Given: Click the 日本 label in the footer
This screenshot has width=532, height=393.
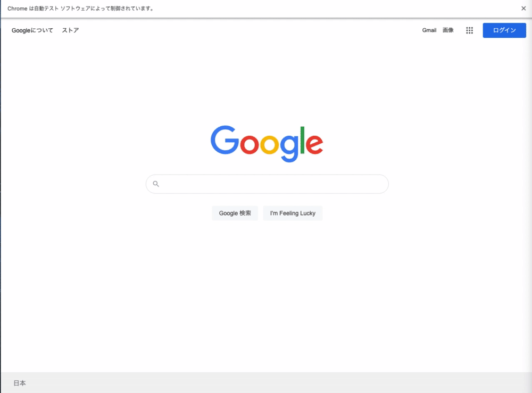Looking at the screenshot, I should point(20,383).
